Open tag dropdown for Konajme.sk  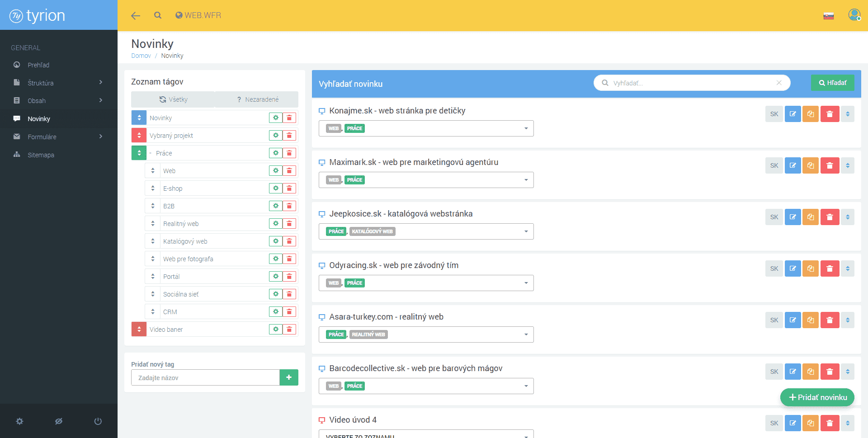pyautogui.click(x=526, y=128)
